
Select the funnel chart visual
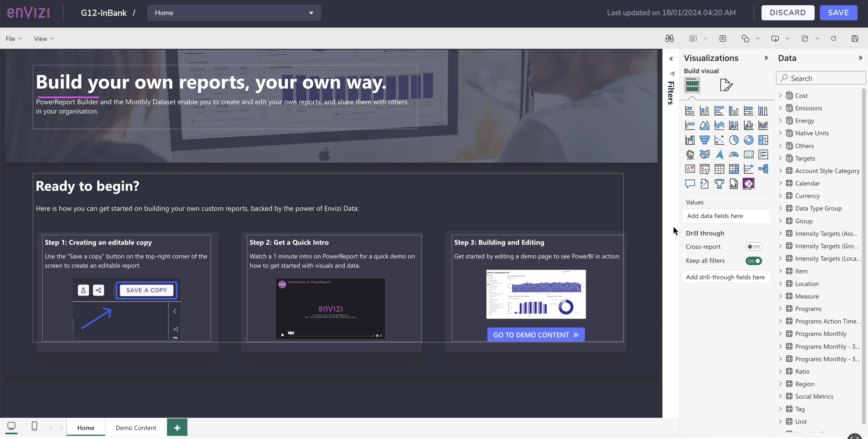pyautogui.click(x=705, y=140)
